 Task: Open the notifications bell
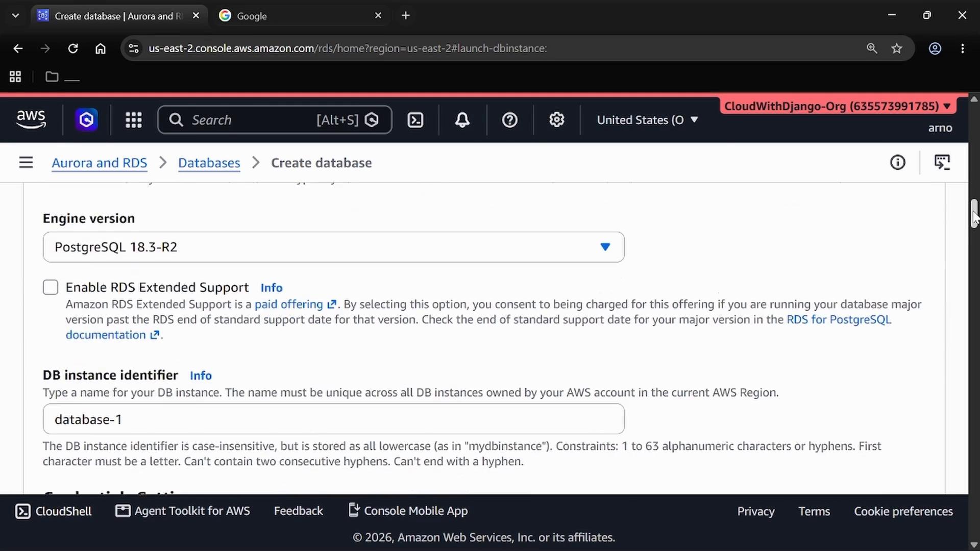pos(462,120)
